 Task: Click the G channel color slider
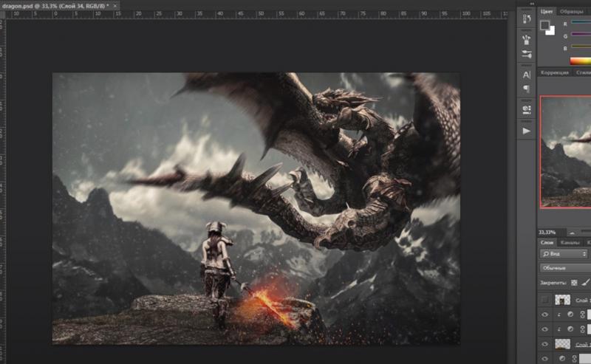(x=581, y=35)
